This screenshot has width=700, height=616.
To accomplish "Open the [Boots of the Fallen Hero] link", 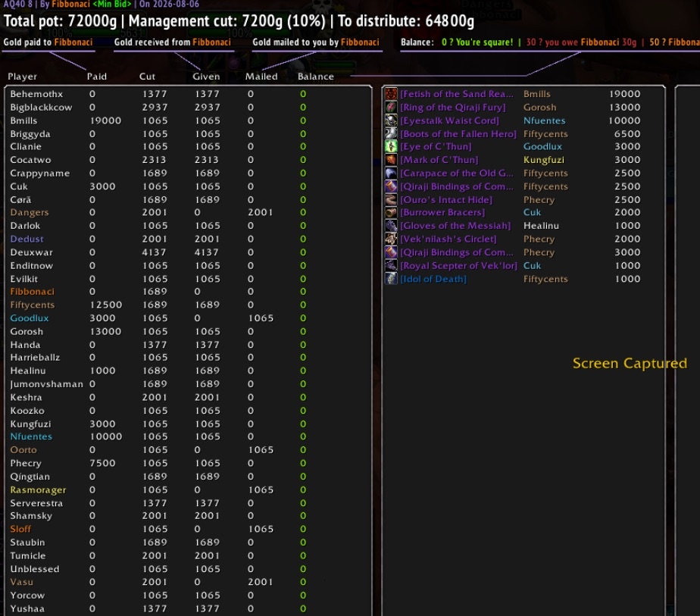I will [458, 134].
